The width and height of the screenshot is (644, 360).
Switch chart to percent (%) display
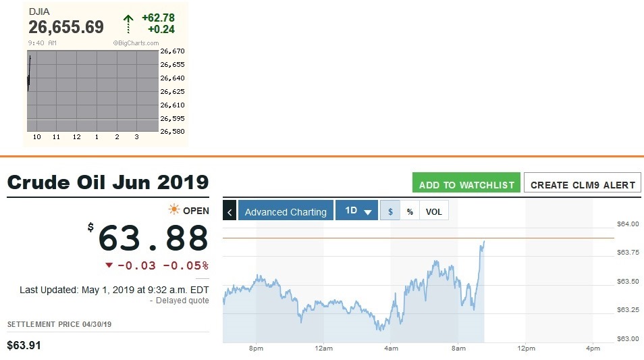410,211
